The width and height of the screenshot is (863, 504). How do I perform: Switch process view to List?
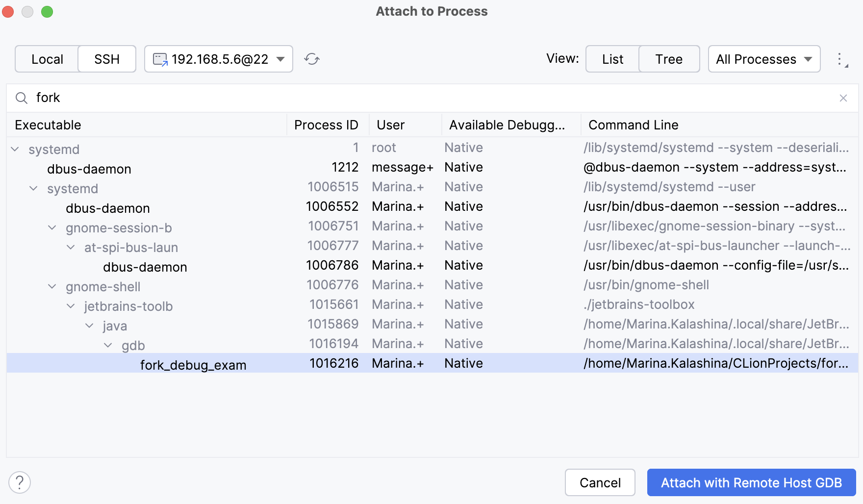pyautogui.click(x=612, y=59)
